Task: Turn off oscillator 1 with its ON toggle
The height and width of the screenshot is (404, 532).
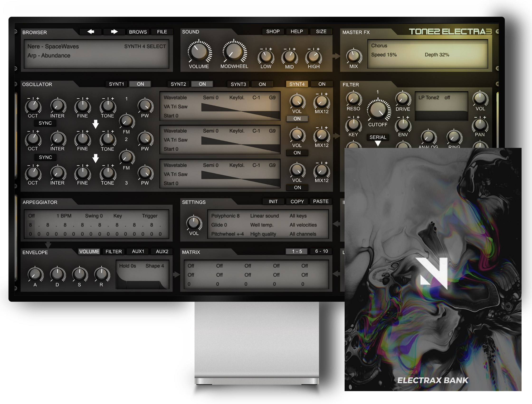Action: click(297, 119)
